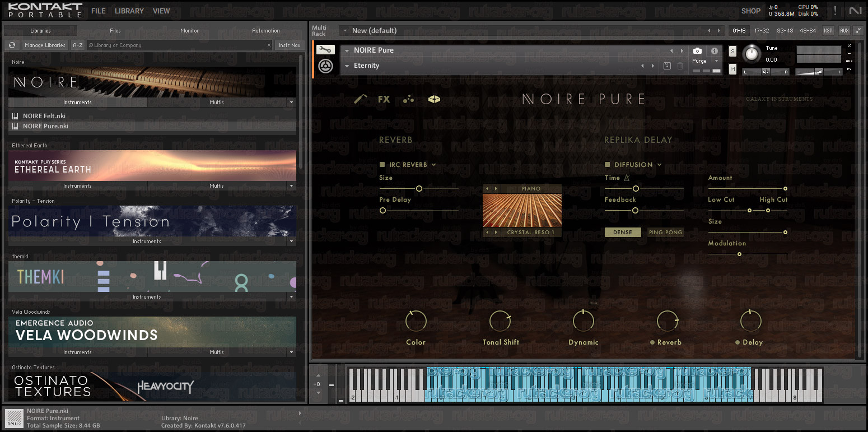Screen dimensions: 868x432
Task: Toggle the IRC Reverb on/off square
Action: 382,165
